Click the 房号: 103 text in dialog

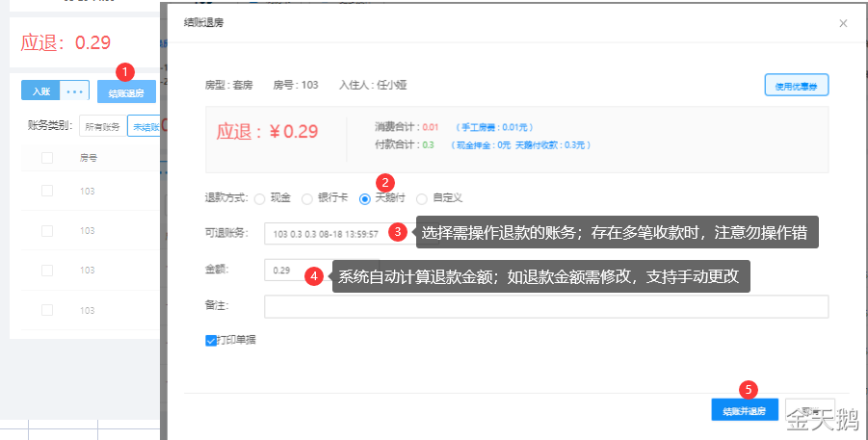[296, 85]
